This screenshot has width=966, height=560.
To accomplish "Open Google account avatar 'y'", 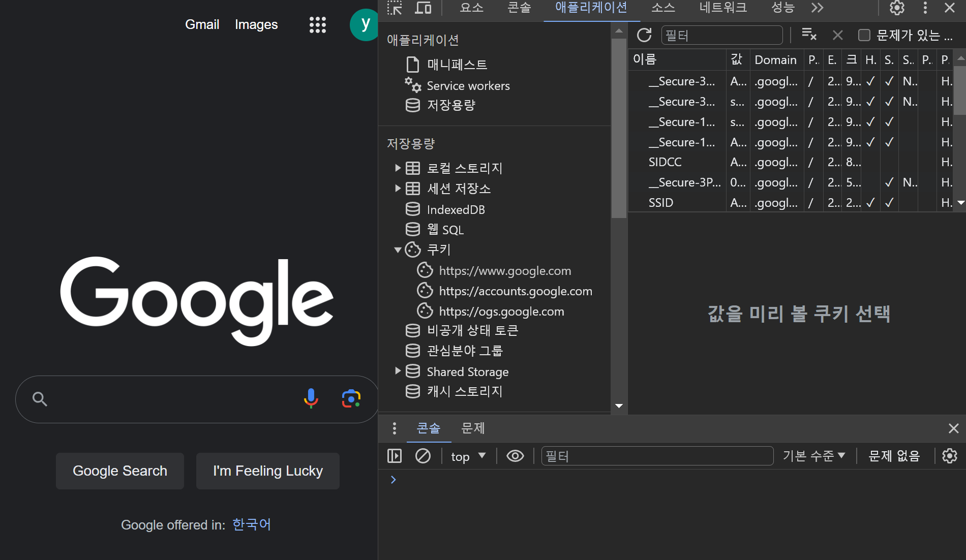I will point(365,24).
